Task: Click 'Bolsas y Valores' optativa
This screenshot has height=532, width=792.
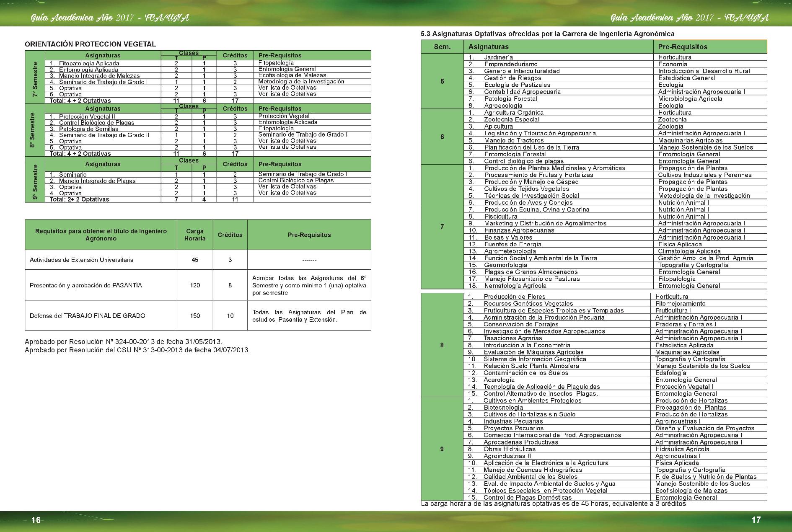Action: [508, 237]
